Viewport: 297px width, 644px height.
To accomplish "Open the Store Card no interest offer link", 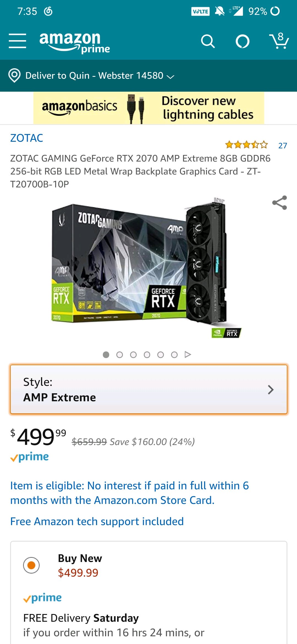I will click(130, 493).
